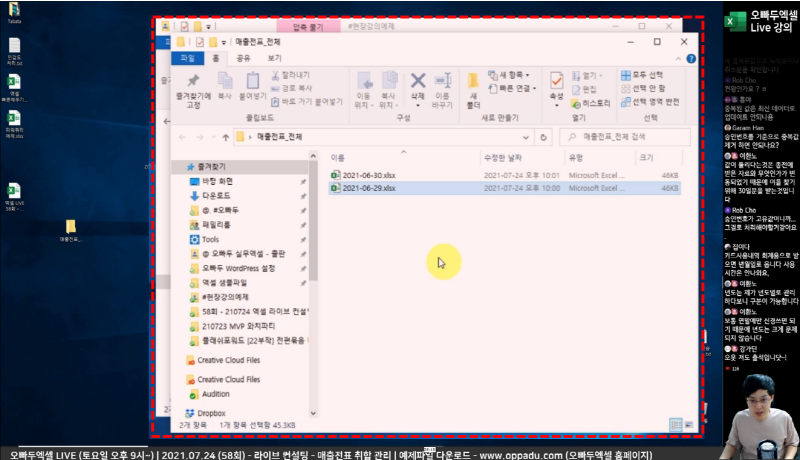Click the navigation pane scrollbar thumb
Viewport: 800px width, 460px height.
(313, 220)
